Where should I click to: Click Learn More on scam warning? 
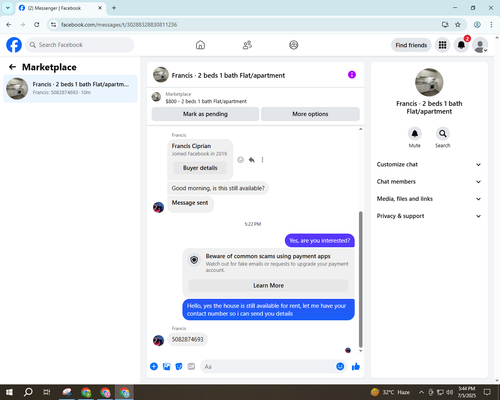[268, 286]
